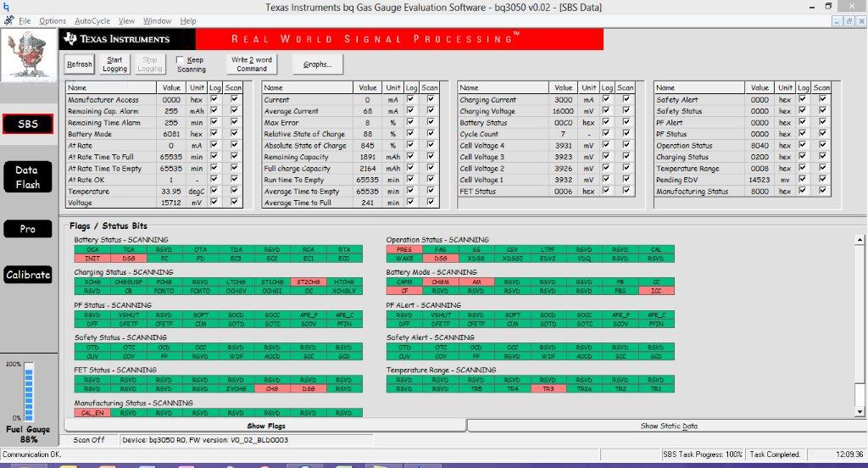Click the ICC flag in Battery Mode
The height and width of the screenshot is (468, 868).
(x=656, y=291)
